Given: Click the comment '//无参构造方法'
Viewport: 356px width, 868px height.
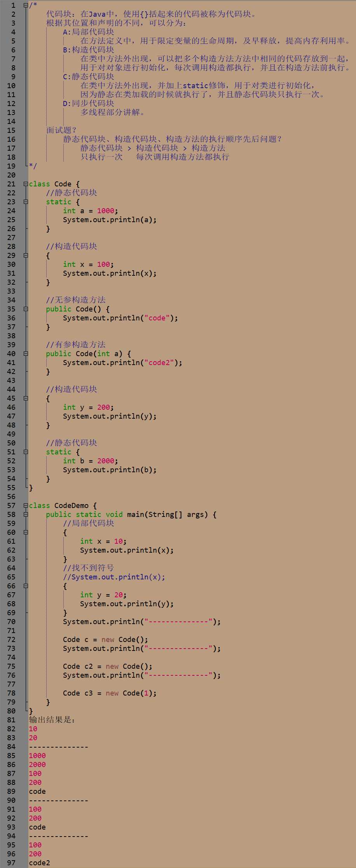Looking at the screenshot, I should click(x=76, y=300).
